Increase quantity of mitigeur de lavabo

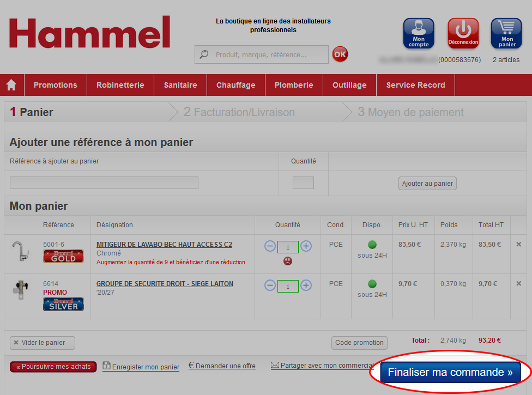click(x=306, y=246)
